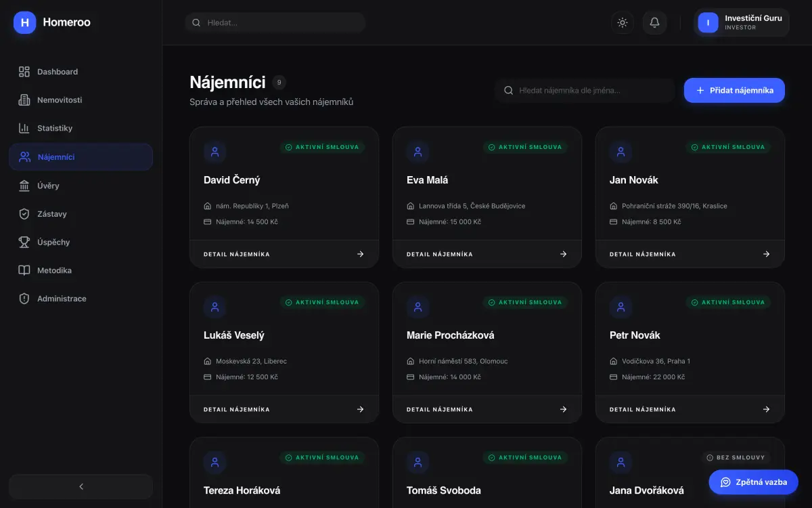Viewport: 812px width, 508px height.
Task: Click the Homeroo logo icon
Action: click(x=24, y=22)
